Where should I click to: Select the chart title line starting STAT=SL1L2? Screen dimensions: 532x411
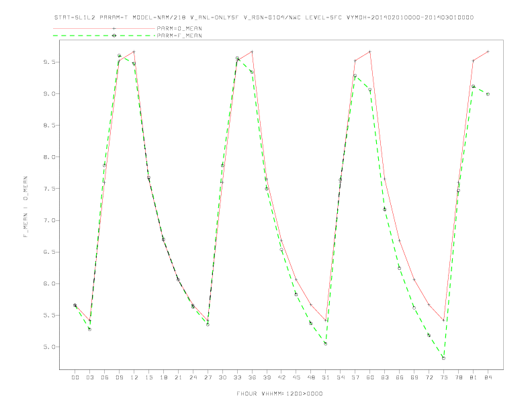click(263, 17)
